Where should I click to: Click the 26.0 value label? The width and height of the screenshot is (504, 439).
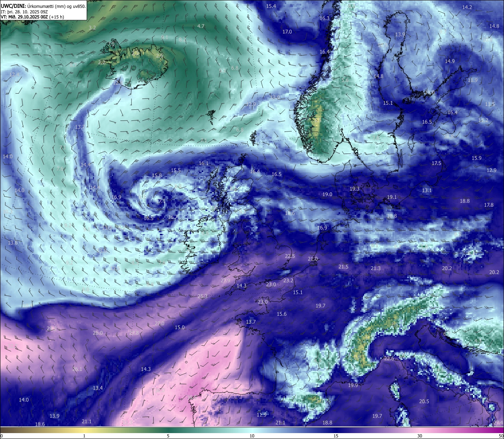point(98,333)
